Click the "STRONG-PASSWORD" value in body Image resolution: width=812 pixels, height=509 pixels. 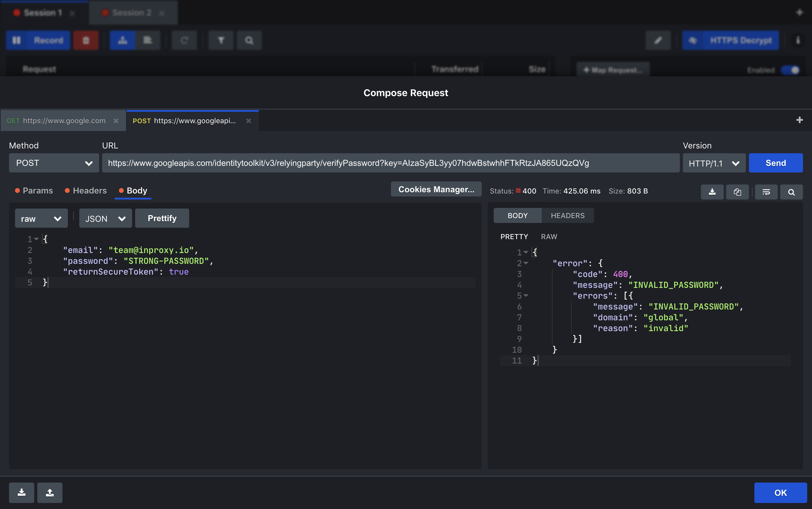[x=166, y=261]
